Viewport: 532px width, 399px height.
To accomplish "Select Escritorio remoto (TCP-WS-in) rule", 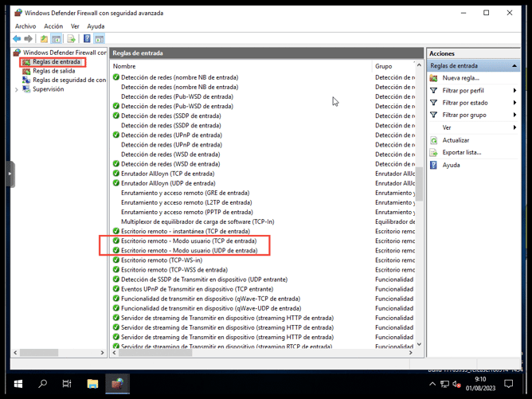I will [x=162, y=260].
